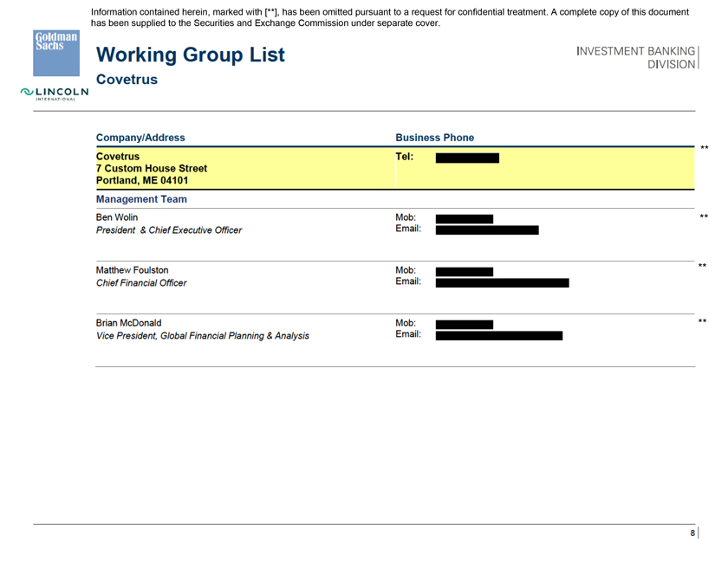Click Ben Wolin's redacted mobile number

(x=464, y=219)
